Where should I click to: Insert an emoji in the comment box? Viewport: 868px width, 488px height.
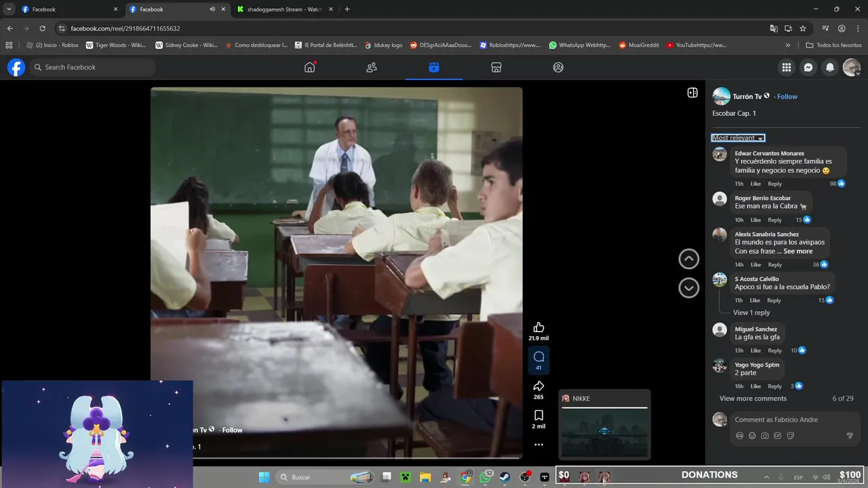pos(752,436)
